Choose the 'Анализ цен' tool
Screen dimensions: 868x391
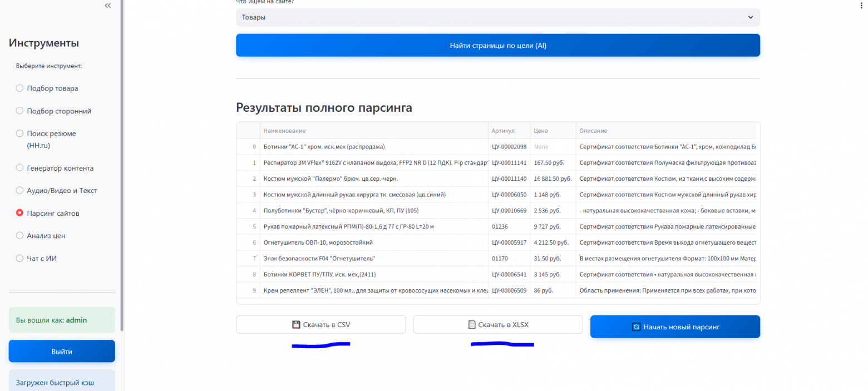19,235
